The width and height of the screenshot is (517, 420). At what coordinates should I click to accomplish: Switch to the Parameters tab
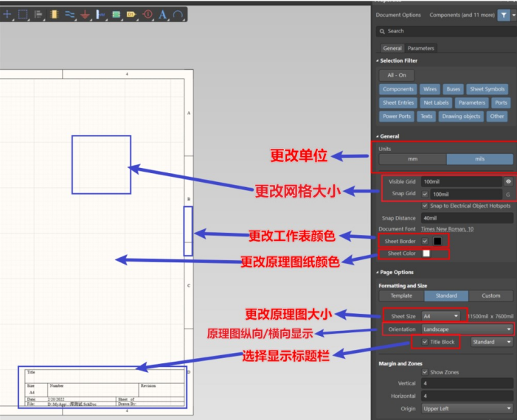421,48
